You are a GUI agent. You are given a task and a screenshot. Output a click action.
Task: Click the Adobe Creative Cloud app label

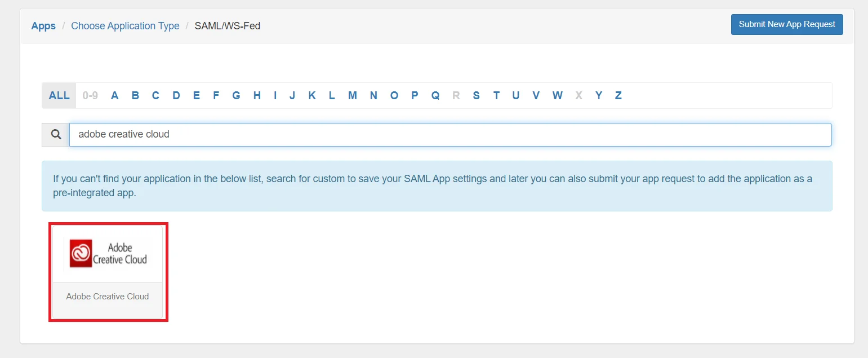(x=108, y=297)
